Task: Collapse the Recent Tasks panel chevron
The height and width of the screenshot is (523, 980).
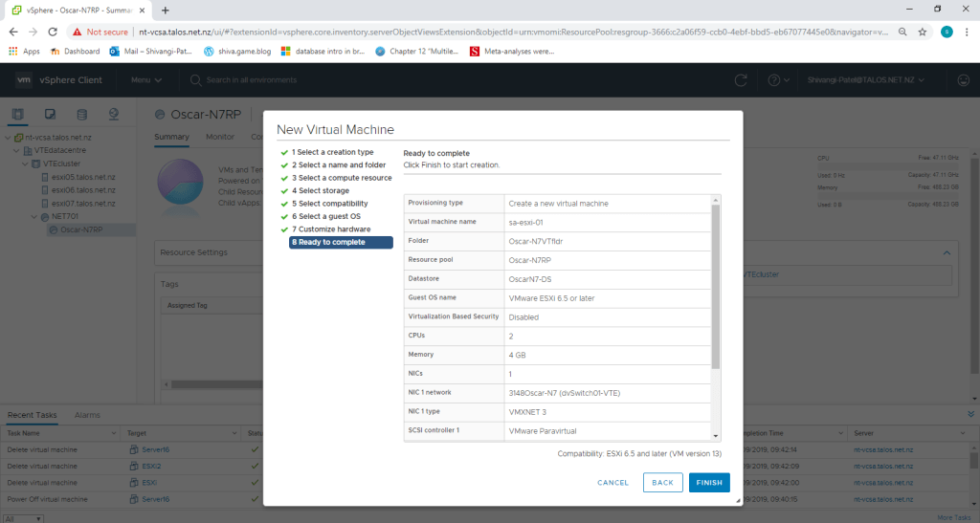Action: [x=971, y=414]
